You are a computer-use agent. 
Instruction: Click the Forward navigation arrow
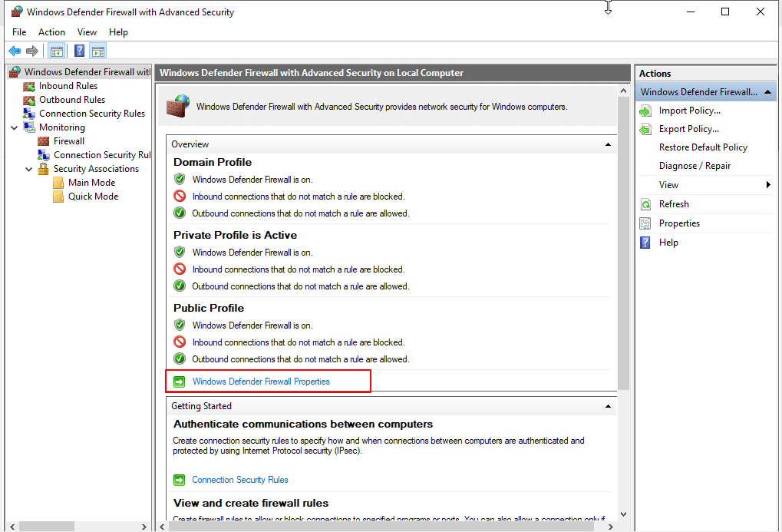pyautogui.click(x=31, y=51)
